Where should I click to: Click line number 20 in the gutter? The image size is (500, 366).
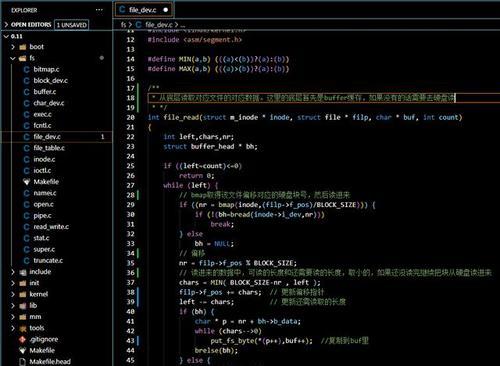tap(130, 117)
